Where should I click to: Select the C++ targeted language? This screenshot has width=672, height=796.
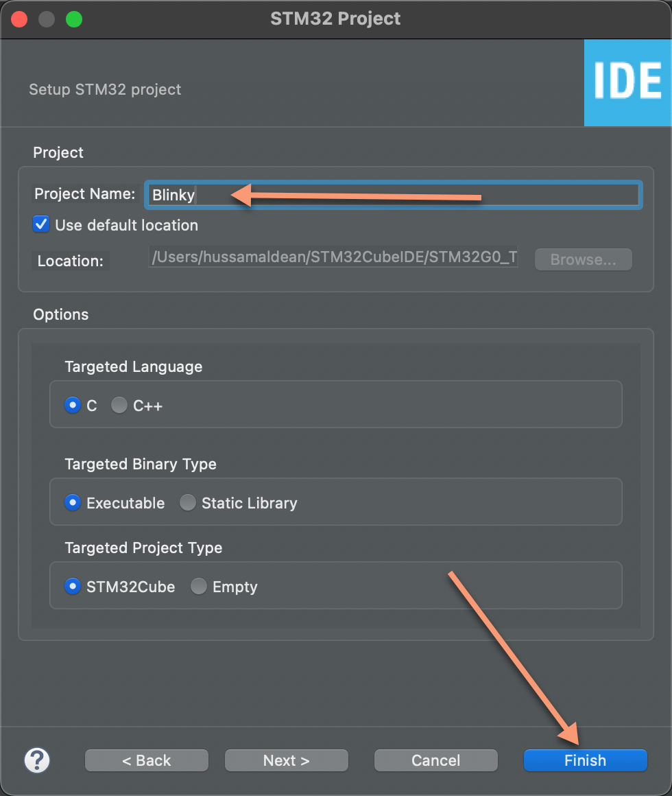(x=119, y=405)
